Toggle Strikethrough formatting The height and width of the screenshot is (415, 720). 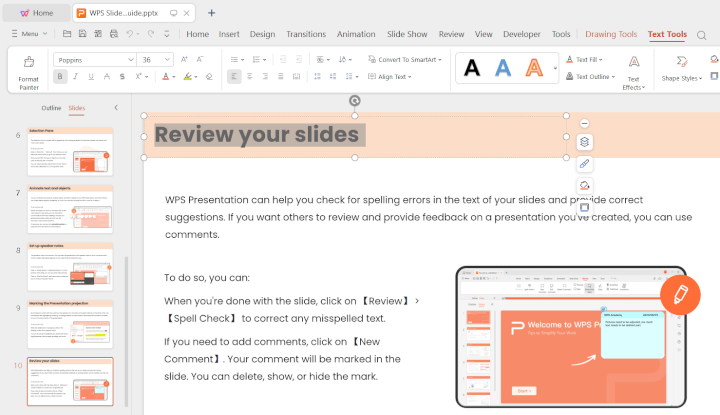click(x=107, y=77)
